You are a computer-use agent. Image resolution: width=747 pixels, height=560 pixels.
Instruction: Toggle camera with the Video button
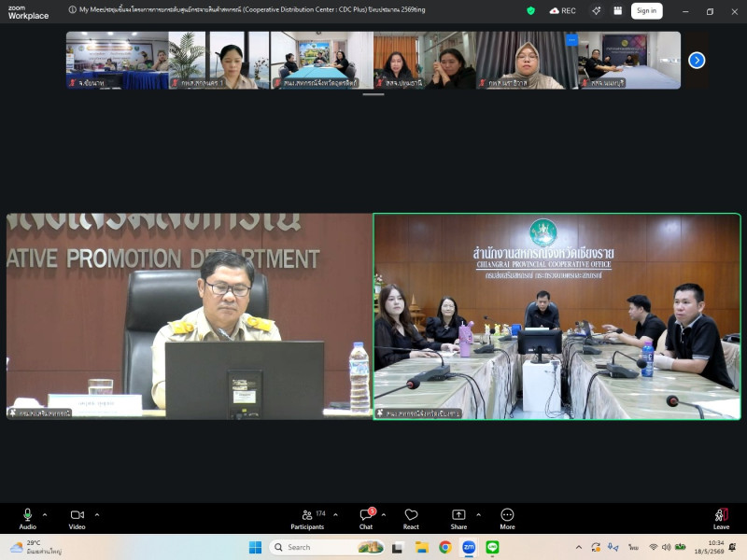click(77, 519)
